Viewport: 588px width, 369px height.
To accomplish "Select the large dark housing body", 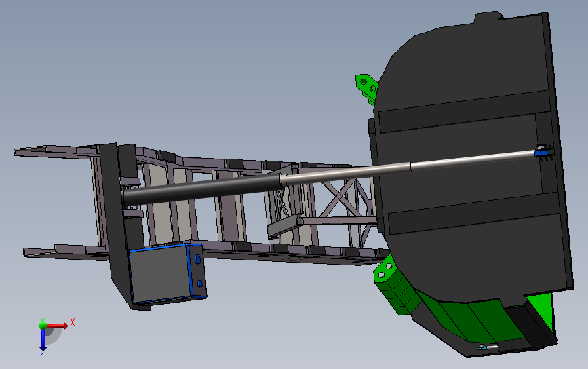I will [469, 161].
